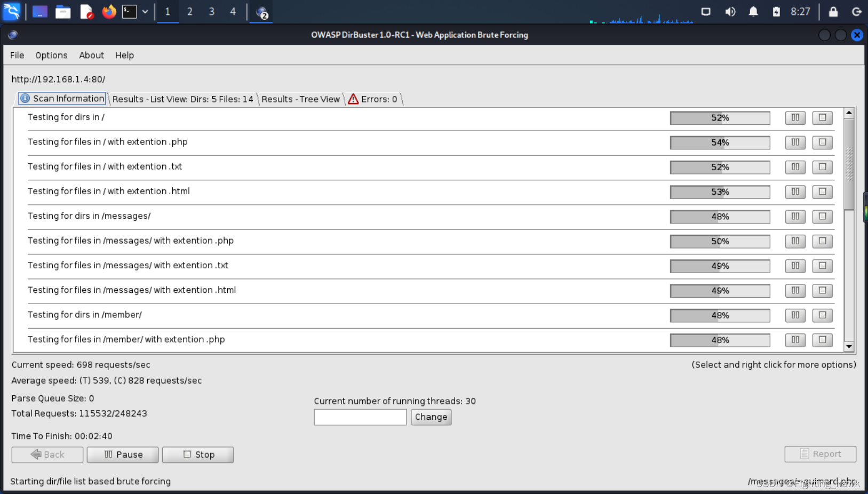
Task: Stop scan for files in / with .html
Action: (x=822, y=192)
